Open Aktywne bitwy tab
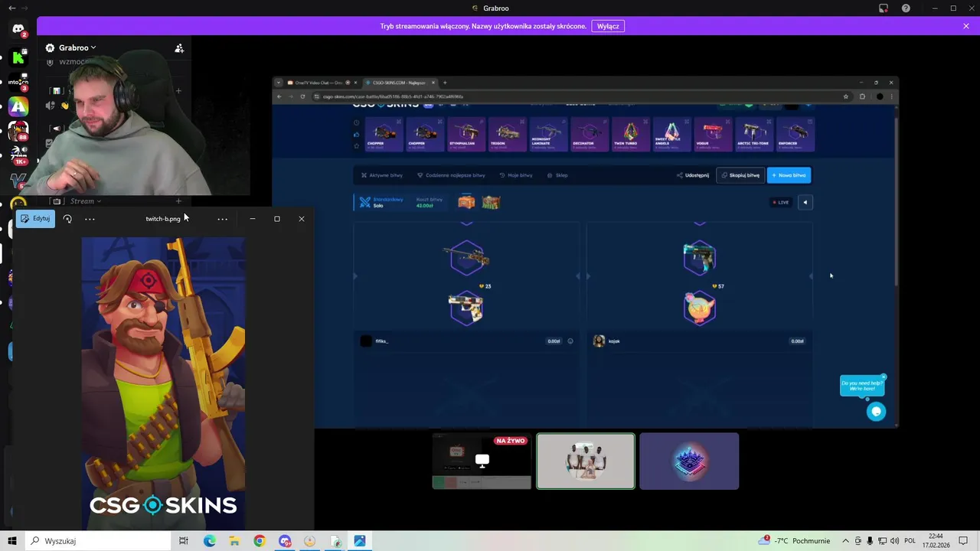 [x=381, y=175]
